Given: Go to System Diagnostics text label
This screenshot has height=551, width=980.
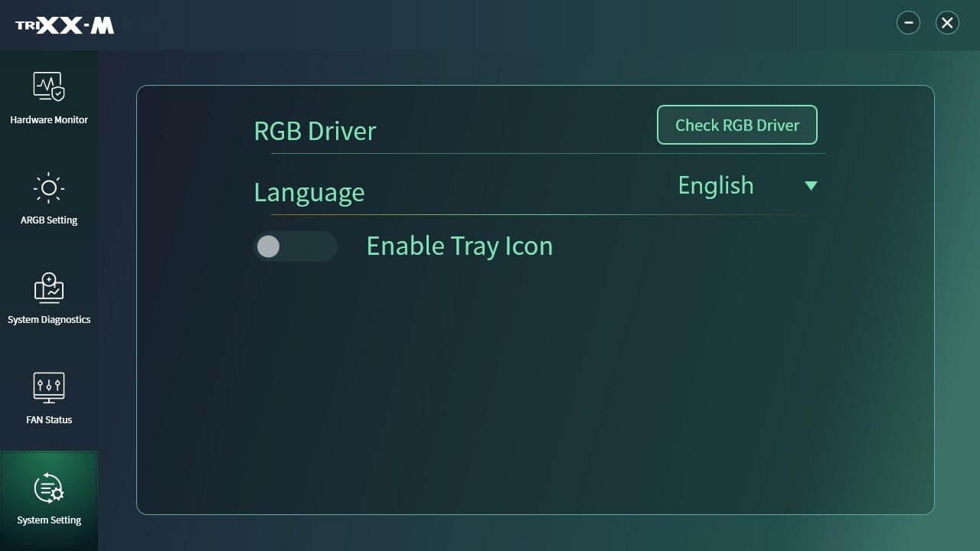Looking at the screenshot, I should click(x=49, y=320).
